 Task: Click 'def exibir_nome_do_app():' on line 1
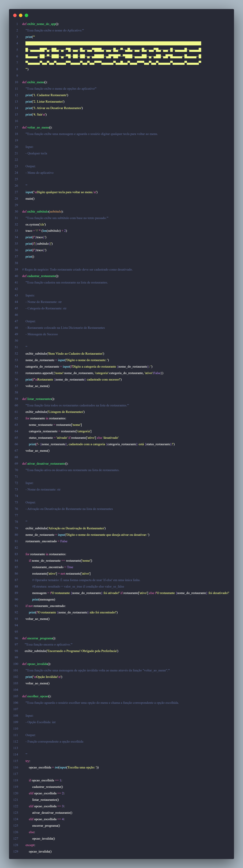(x=40, y=24)
